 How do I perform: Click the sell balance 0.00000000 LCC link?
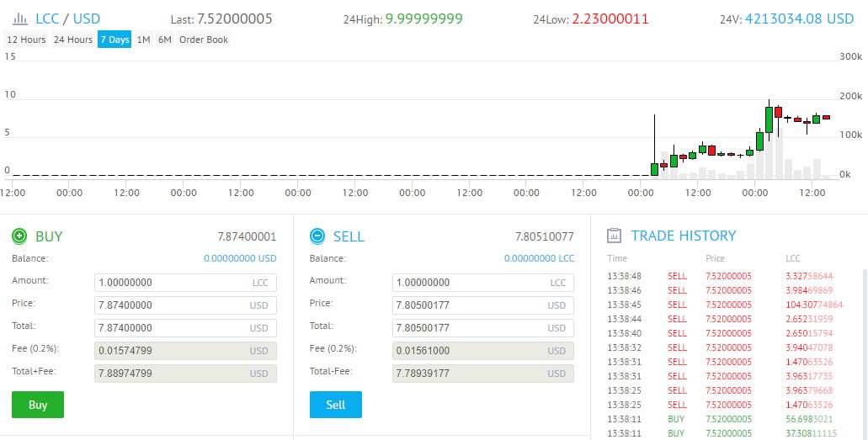point(539,258)
